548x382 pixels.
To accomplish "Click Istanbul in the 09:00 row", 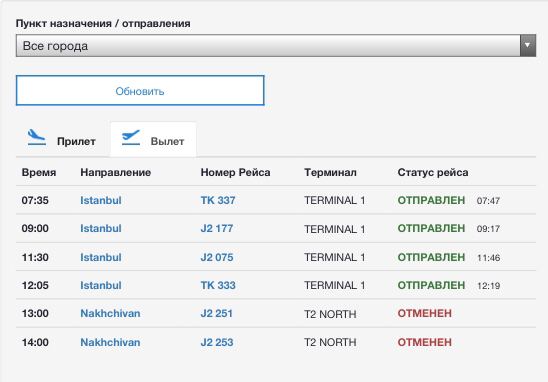I will pyautogui.click(x=101, y=228).
